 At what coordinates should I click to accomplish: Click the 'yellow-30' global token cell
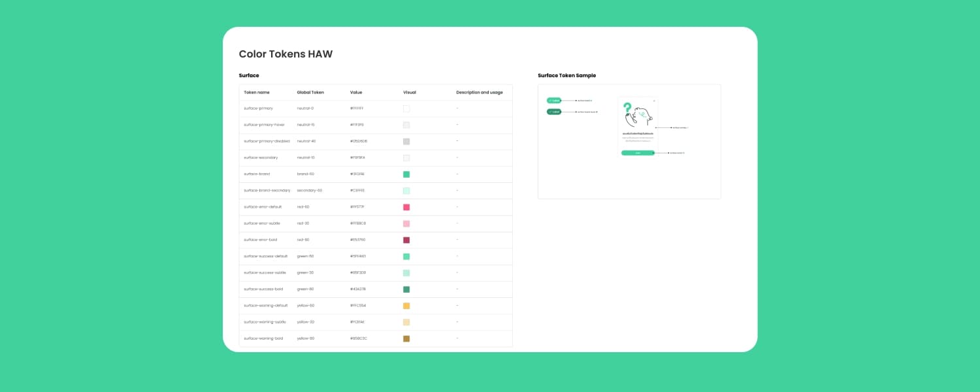tap(306, 322)
